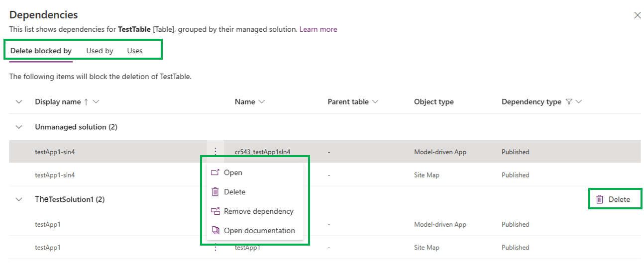Click the Remove dependency icon

[x=215, y=211]
